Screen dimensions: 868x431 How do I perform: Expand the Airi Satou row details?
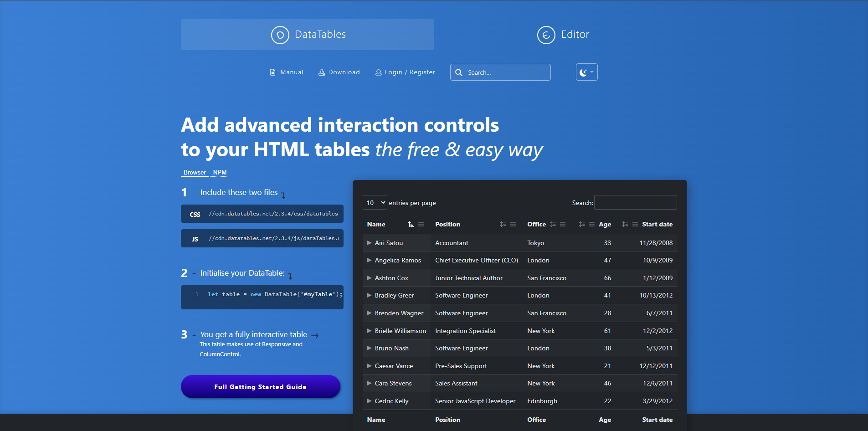click(370, 243)
